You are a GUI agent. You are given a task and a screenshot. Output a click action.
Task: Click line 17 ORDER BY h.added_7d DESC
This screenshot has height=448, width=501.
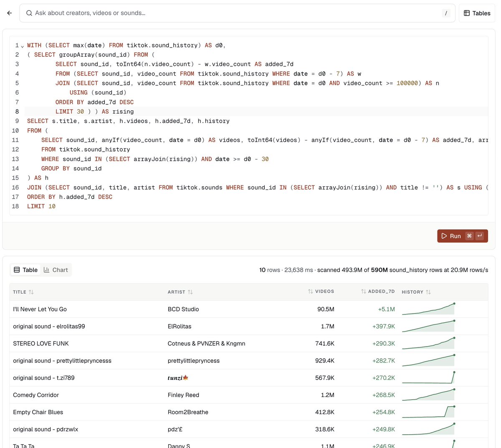[x=70, y=197]
